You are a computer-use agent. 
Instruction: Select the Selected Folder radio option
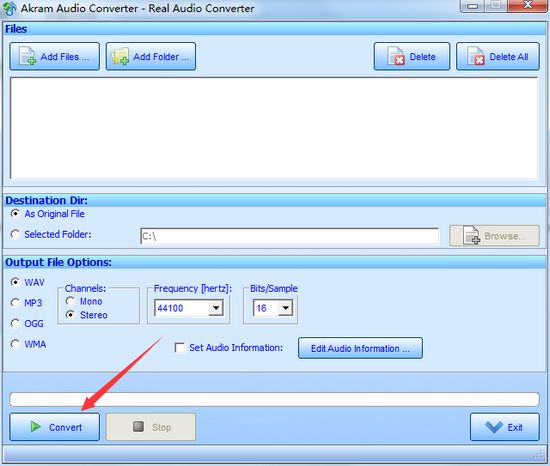click(x=15, y=234)
